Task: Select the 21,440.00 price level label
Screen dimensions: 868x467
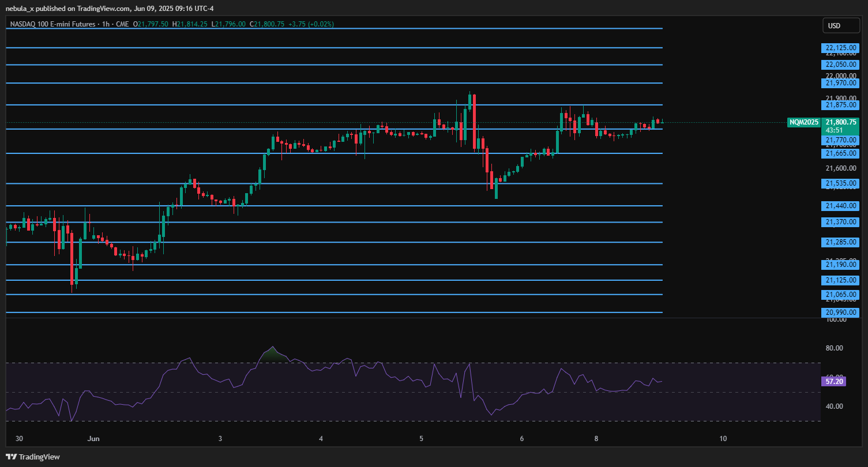Action: click(840, 206)
